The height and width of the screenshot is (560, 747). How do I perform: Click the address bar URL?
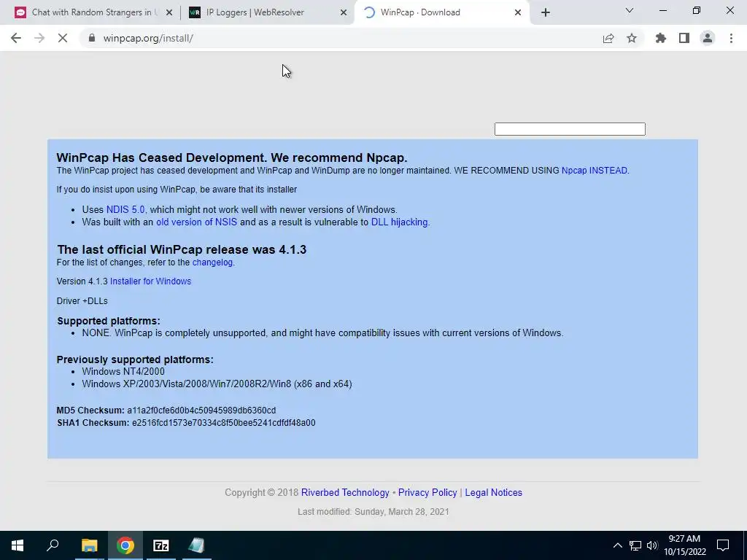coord(148,38)
